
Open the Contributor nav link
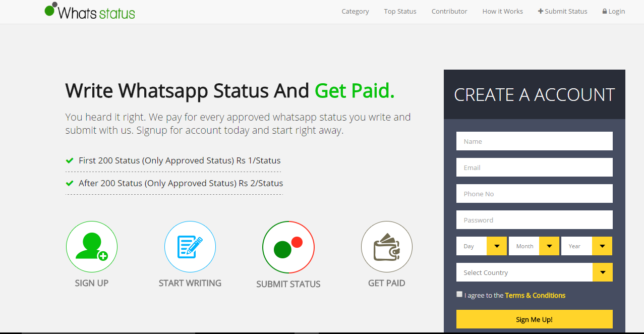pos(449,11)
